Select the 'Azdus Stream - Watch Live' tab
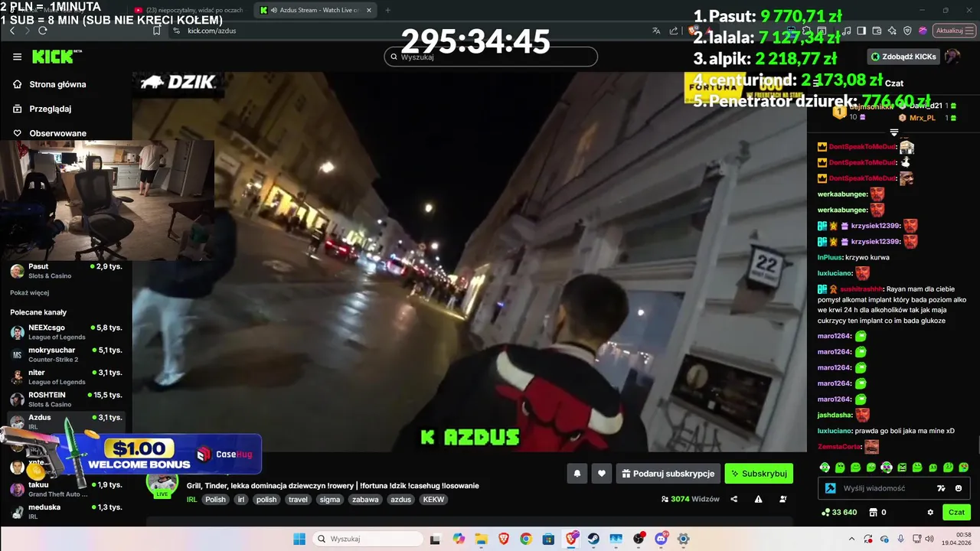Screen dimensions: 980x551 [x=316, y=10]
